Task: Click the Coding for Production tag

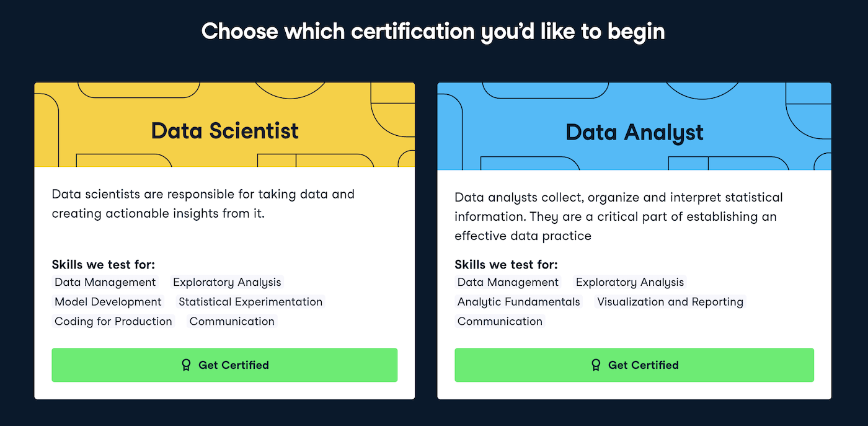Action: 113,321
